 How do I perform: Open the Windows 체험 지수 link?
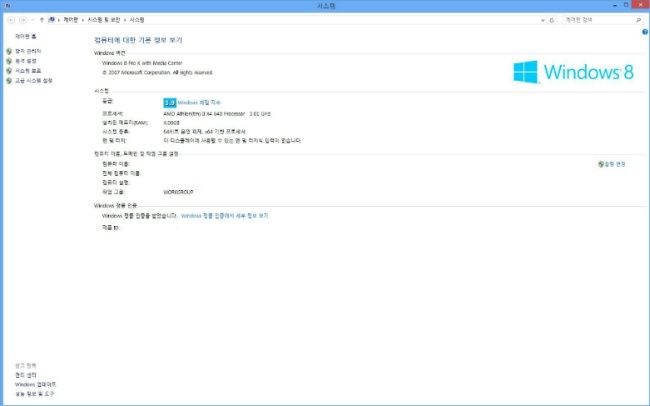pos(199,102)
